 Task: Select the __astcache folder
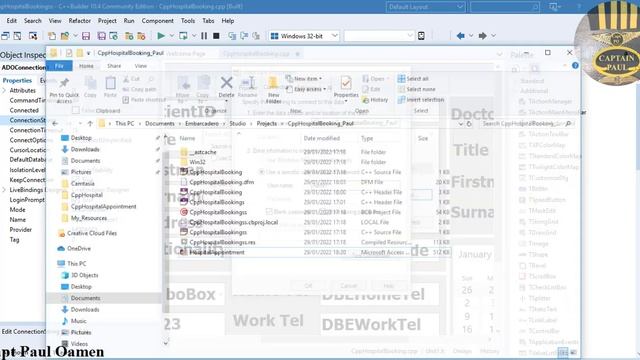[x=203, y=152]
